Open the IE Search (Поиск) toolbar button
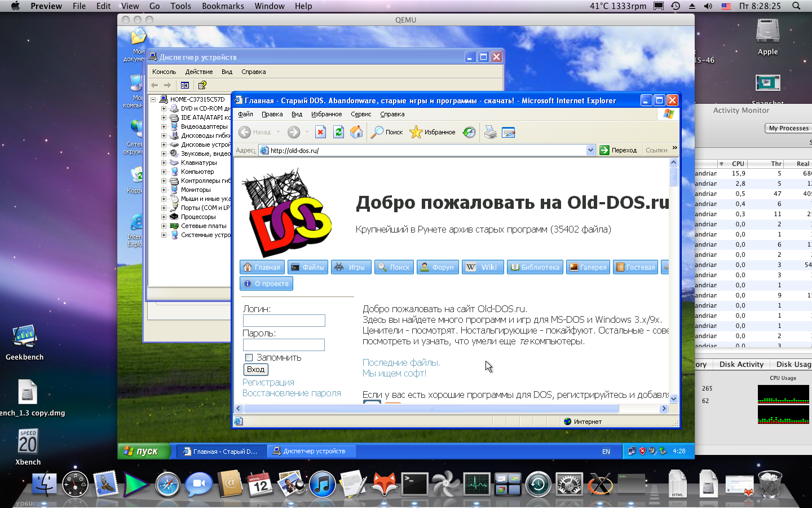The height and width of the screenshot is (508, 812). [387, 132]
